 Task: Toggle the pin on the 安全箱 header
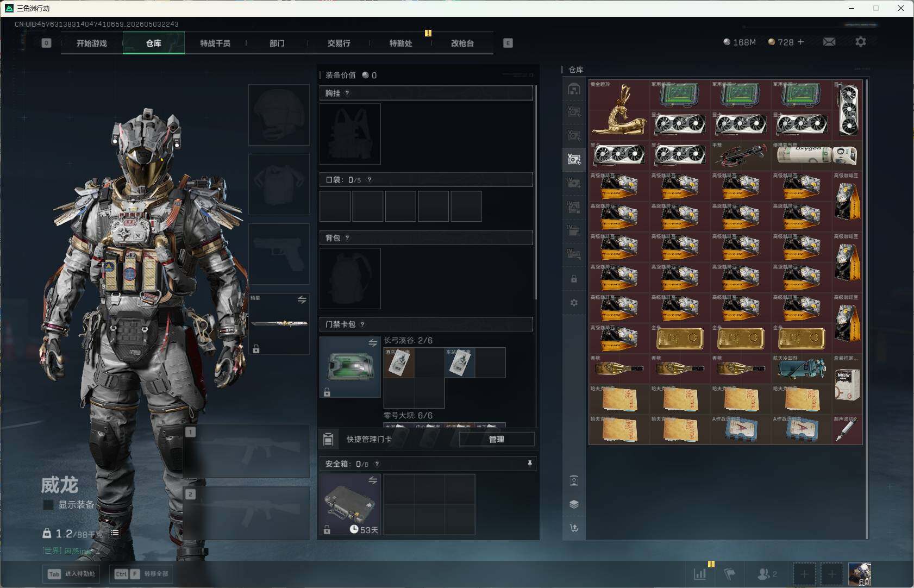point(530,464)
